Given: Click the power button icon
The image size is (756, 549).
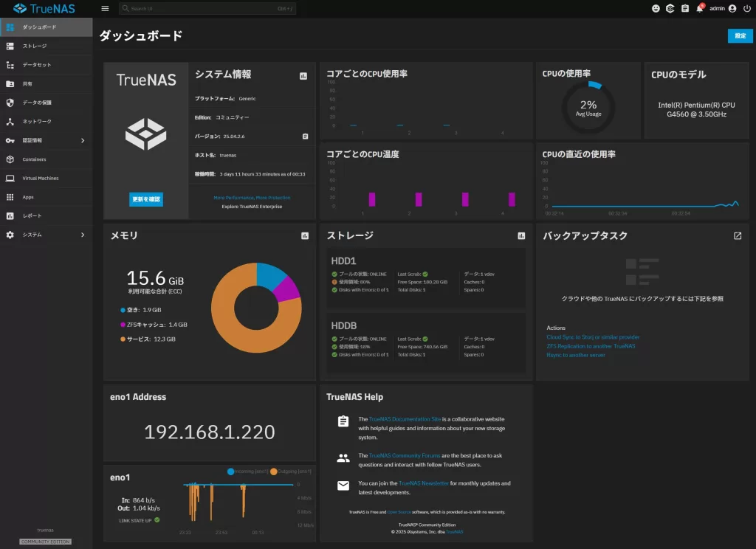Looking at the screenshot, I should point(746,9).
